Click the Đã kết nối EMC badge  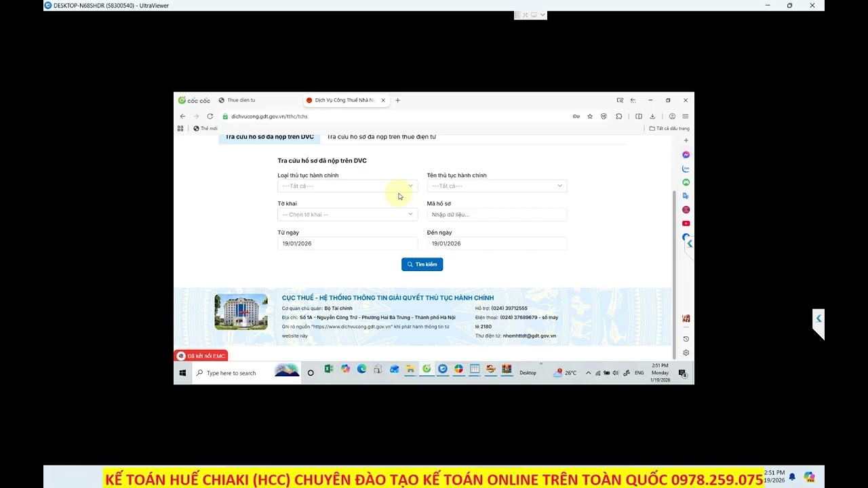tap(201, 356)
